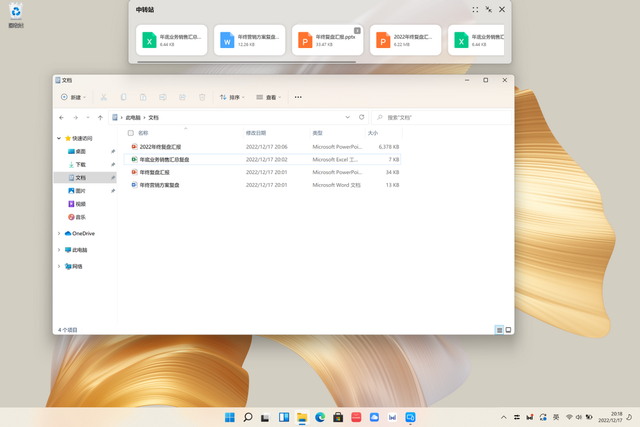Unpin 桌面 from quick access
The width and height of the screenshot is (640, 427).
pyautogui.click(x=113, y=151)
